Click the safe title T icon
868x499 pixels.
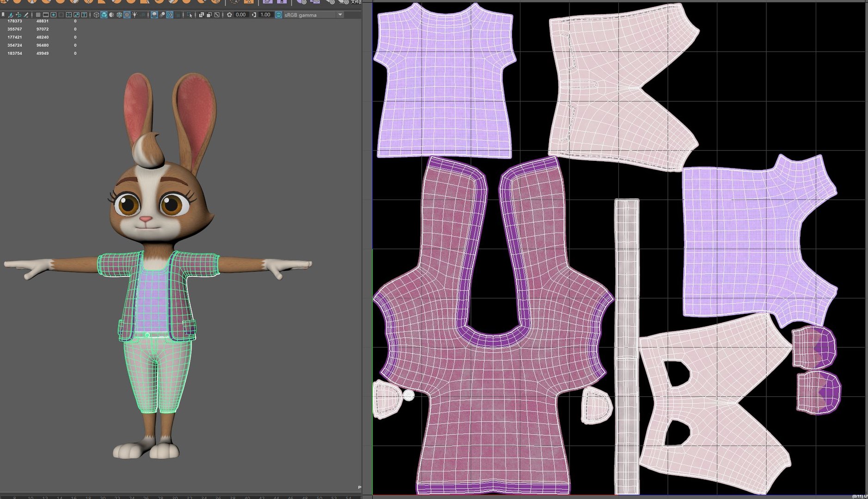point(84,15)
